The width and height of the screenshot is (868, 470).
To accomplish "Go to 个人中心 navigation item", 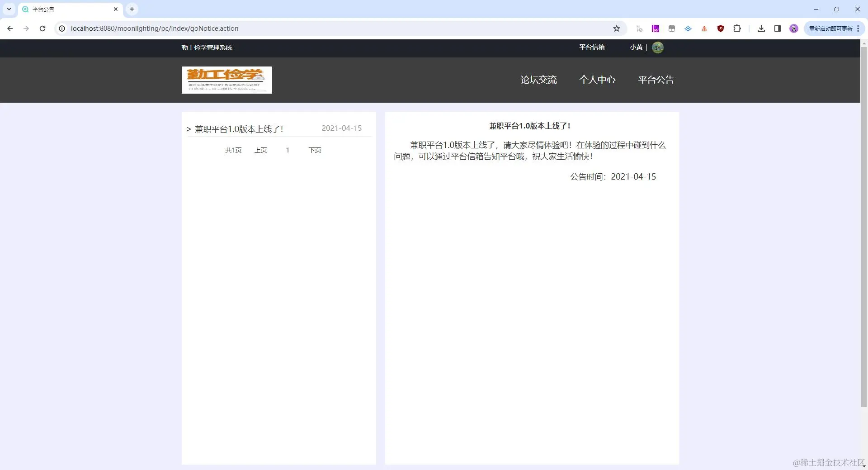I will tap(597, 80).
